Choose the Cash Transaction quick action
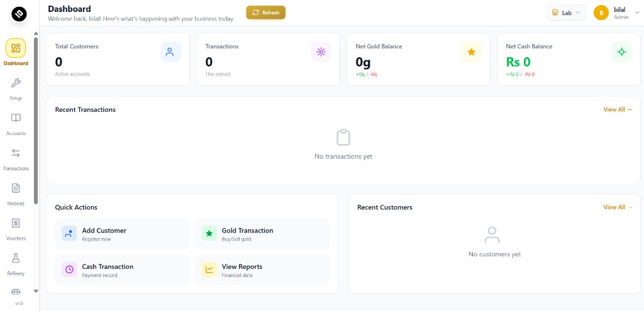The image size is (644, 311). tap(123, 270)
